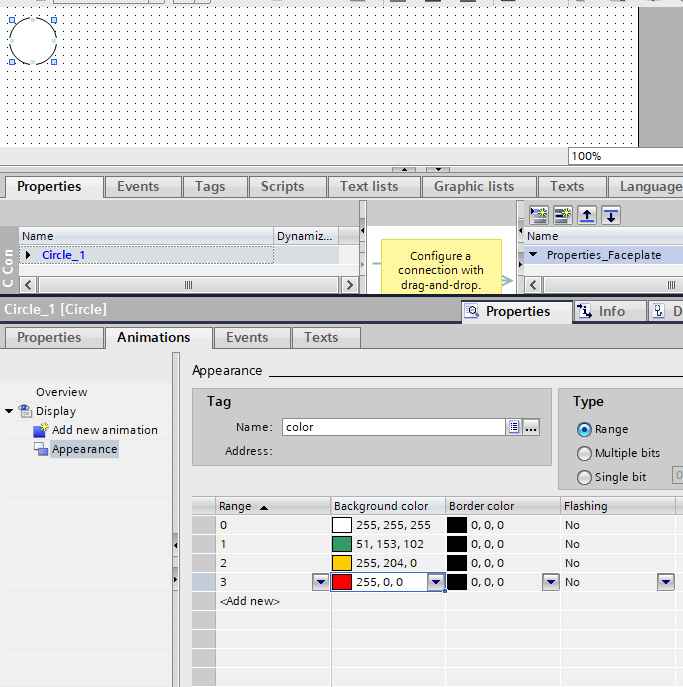Image resolution: width=683 pixels, height=687 pixels.
Task: Click the move down arrow icon in faceplate toolbar
Action: click(610, 214)
